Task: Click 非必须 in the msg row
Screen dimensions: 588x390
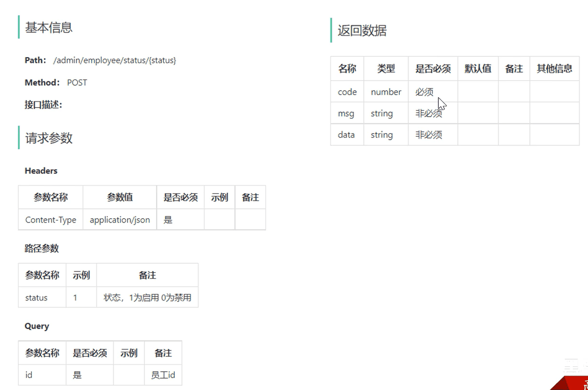Action: click(428, 113)
